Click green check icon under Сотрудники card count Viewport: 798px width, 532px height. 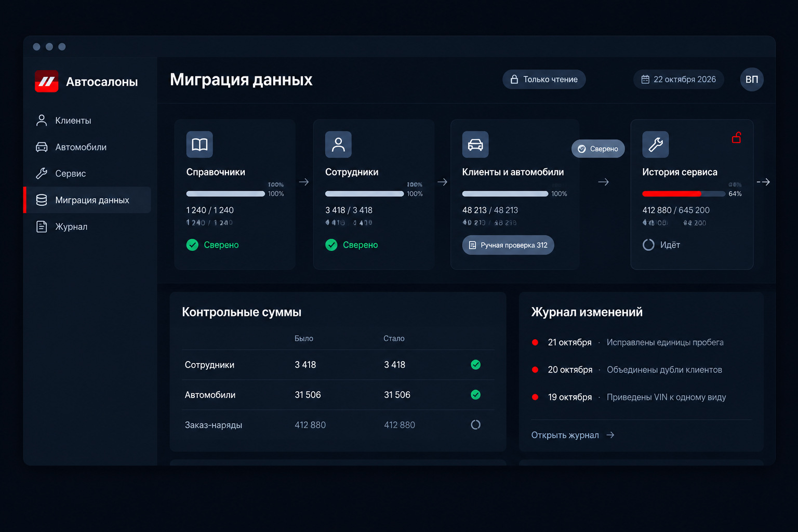[x=331, y=245]
